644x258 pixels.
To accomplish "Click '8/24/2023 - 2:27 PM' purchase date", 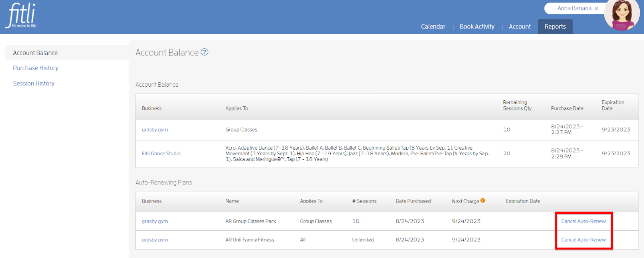I will (x=567, y=129).
